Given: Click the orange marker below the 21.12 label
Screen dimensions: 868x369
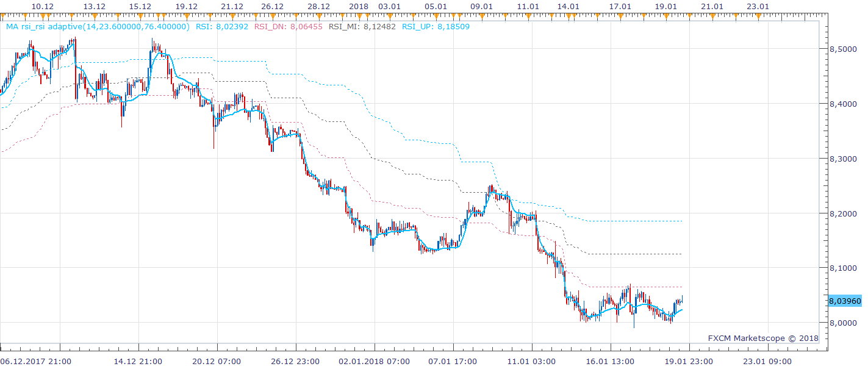Looking at the screenshot, I should [x=232, y=15].
